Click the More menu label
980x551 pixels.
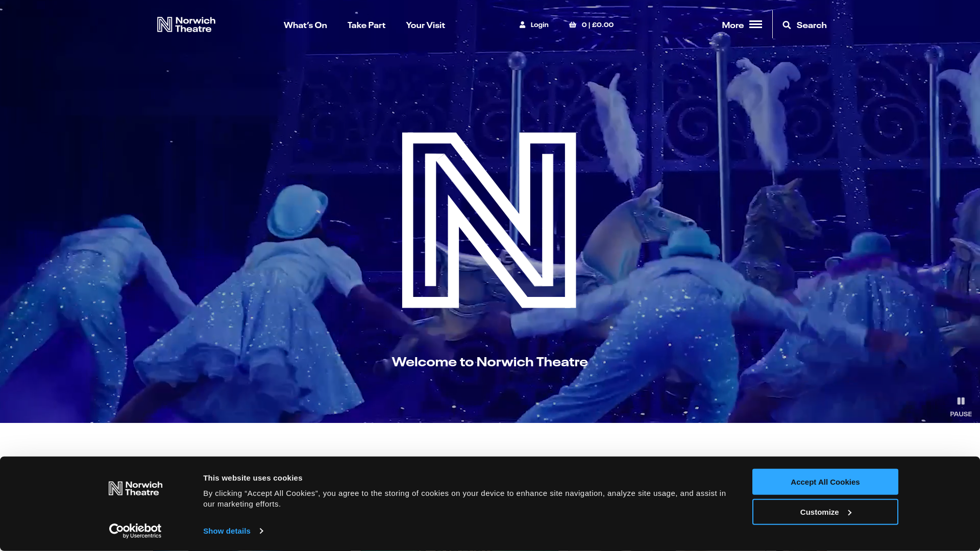tap(732, 25)
